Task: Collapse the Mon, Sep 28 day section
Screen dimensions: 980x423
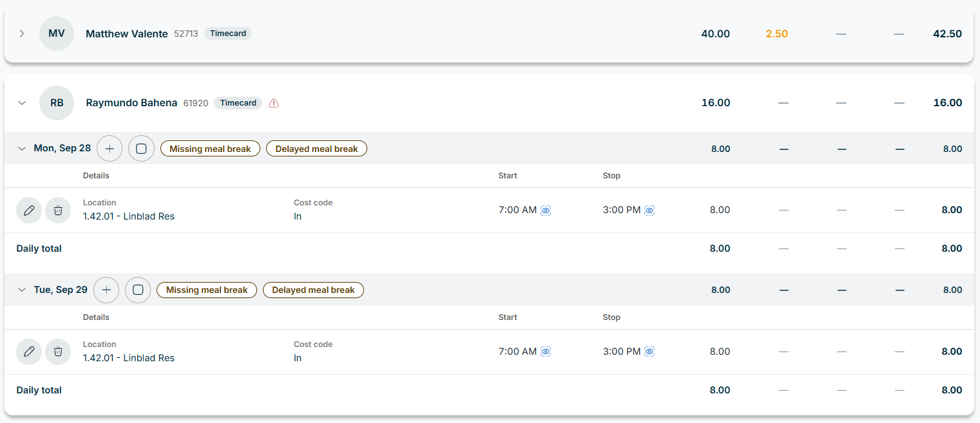Action: click(22, 149)
